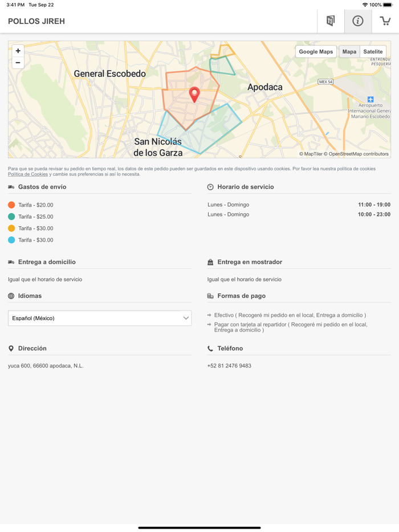Viewport: 399px width, 532px height.
Task: Click the General Escobedo map label
Action: coord(109,73)
